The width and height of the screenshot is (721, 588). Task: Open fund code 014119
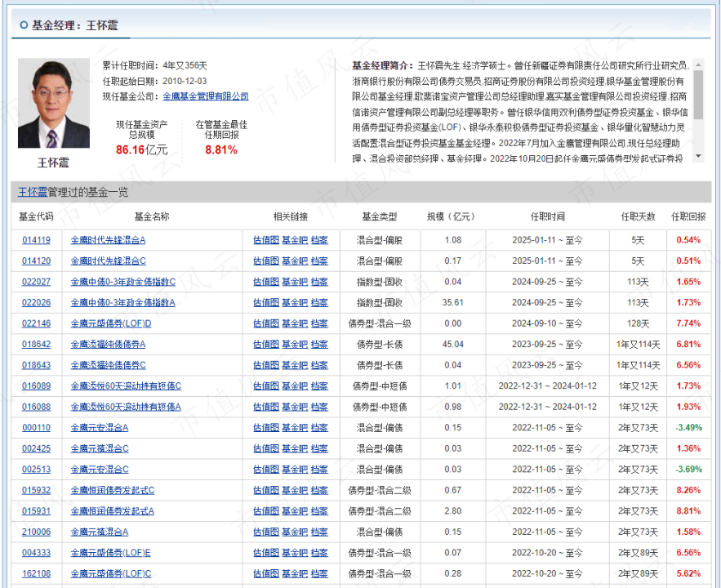(36, 240)
